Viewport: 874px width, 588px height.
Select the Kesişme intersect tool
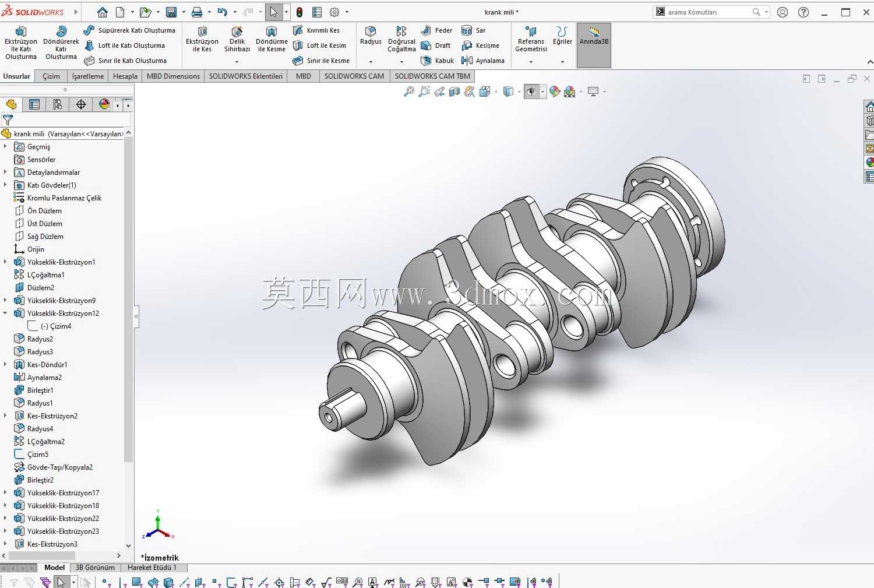481,45
